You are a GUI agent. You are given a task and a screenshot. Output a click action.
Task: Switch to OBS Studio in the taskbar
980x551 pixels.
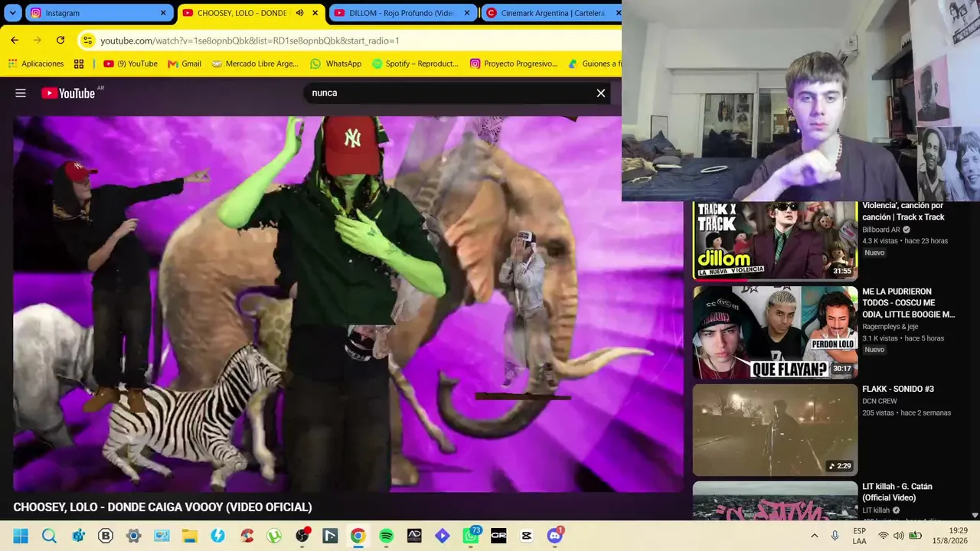302,536
